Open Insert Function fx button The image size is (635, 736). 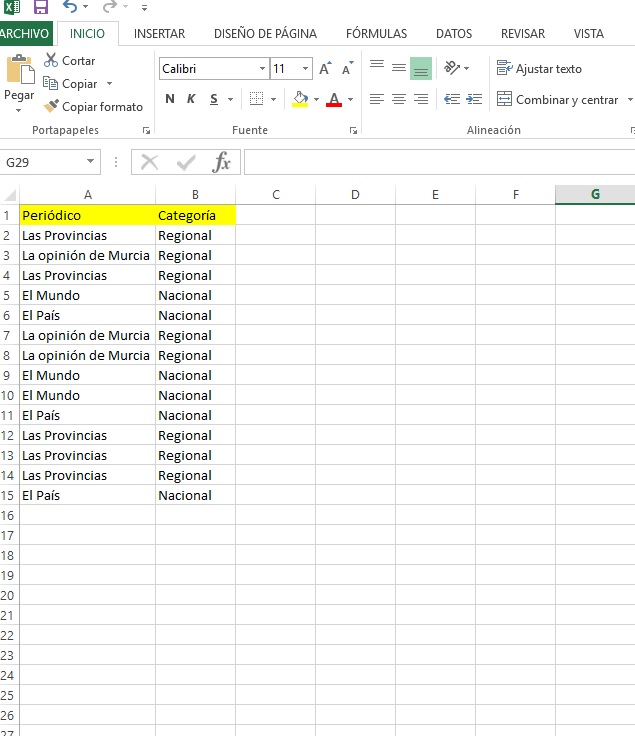221,162
